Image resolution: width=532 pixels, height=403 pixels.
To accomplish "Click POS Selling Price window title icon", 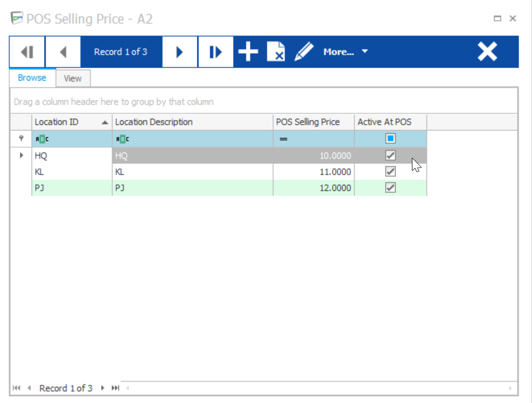I will click(x=17, y=18).
